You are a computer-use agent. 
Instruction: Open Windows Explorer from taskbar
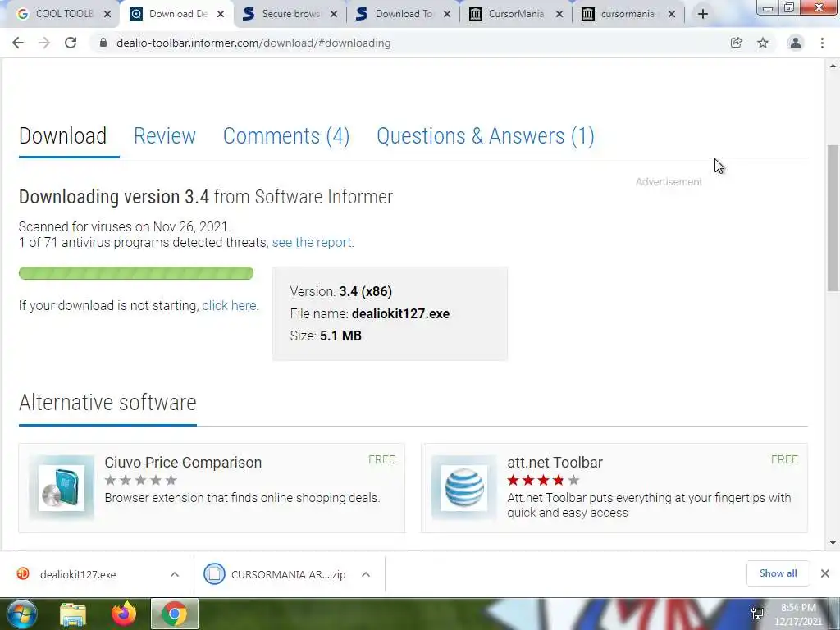click(x=73, y=614)
